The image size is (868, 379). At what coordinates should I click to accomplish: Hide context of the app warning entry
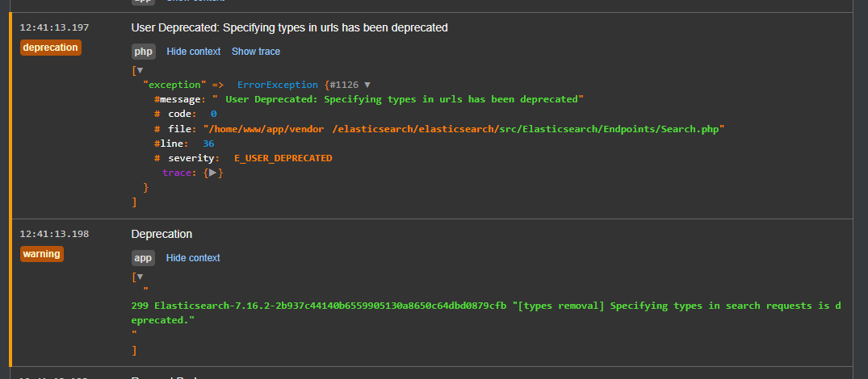[193, 258]
